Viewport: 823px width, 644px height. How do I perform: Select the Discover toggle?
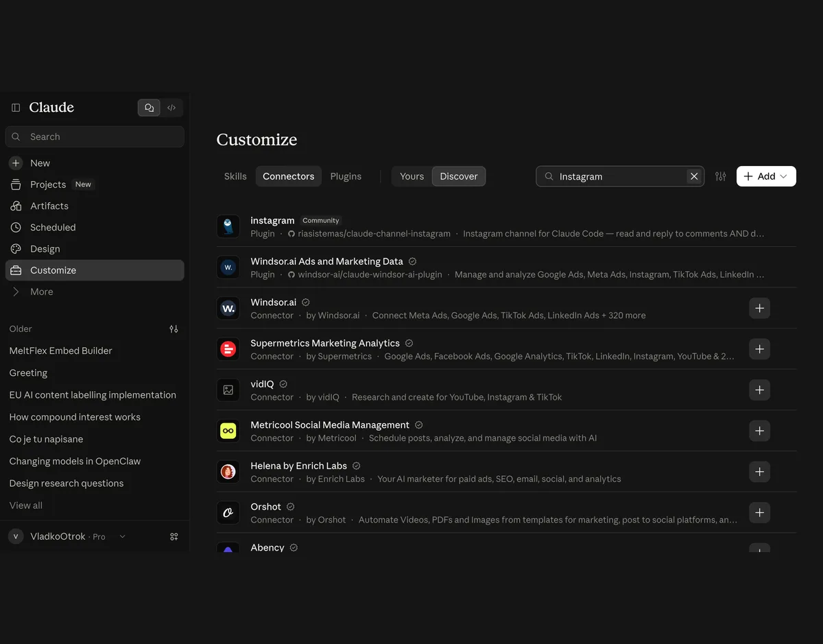click(459, 176)
